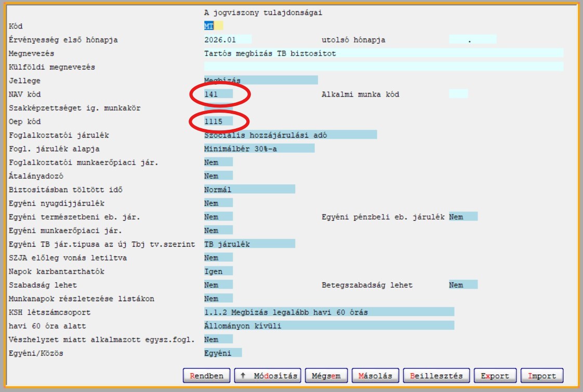
Task: Click the Megnevezés text field
Action: click(x=383, y=53)
